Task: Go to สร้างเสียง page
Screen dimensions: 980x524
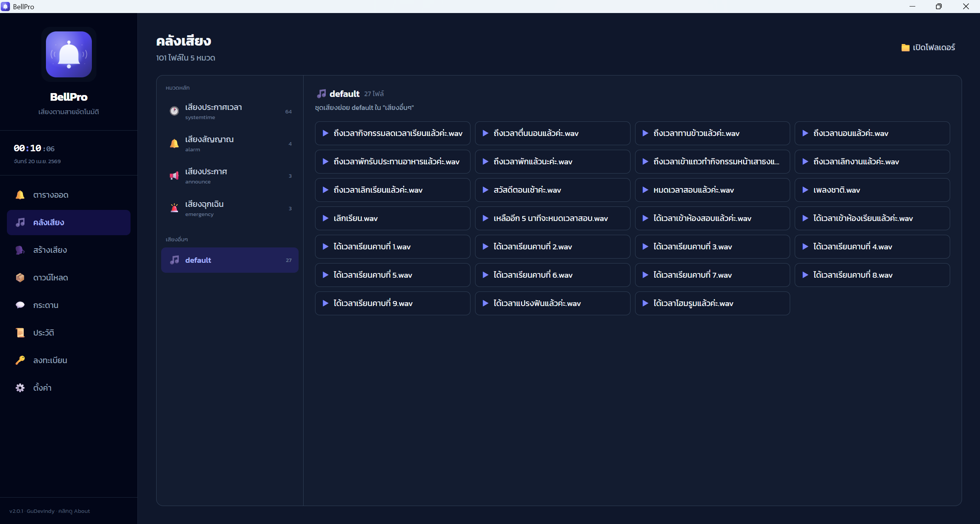Action: pyautogui.click(x=69, y=250)
